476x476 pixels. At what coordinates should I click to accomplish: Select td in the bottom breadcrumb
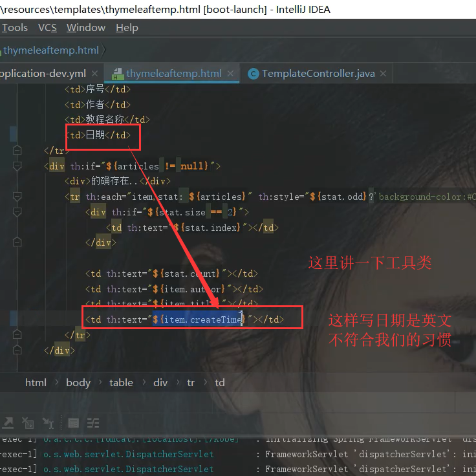tap(220, 382)
